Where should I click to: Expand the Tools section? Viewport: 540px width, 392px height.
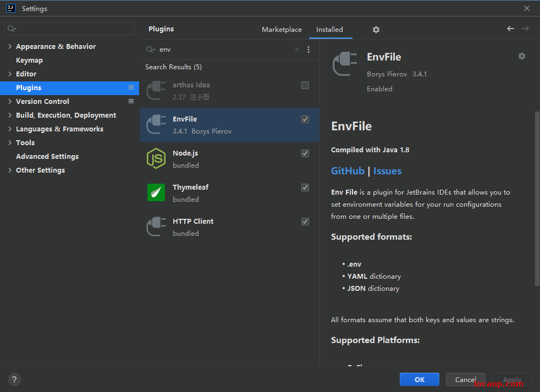pyautogui.click(x=10, y=142)
